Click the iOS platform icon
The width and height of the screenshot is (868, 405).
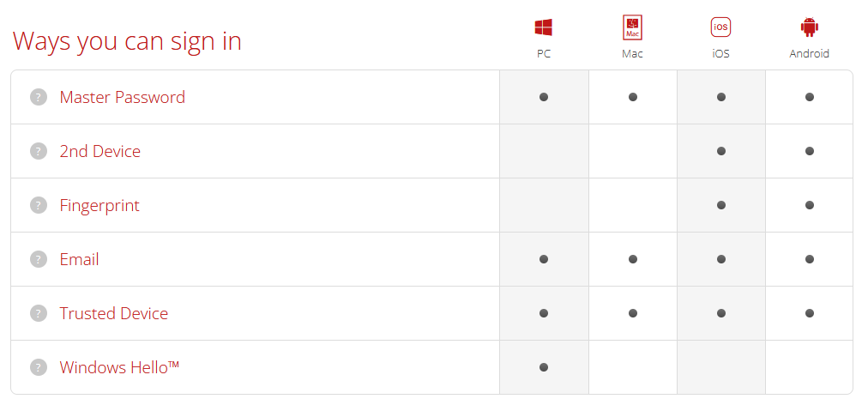[x=720, y=27]
